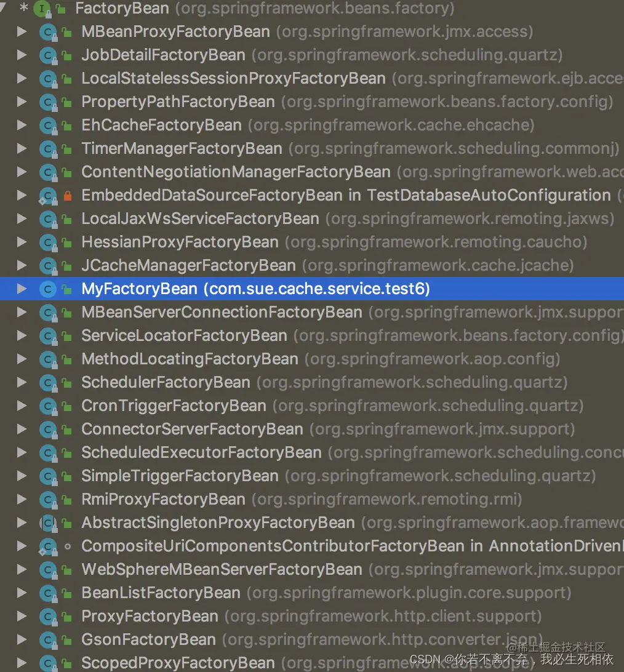624x672 pixels.
Task: Click the red lock icon of EmbeddedDataSourceFactoryBean
Action: (68, 196)
